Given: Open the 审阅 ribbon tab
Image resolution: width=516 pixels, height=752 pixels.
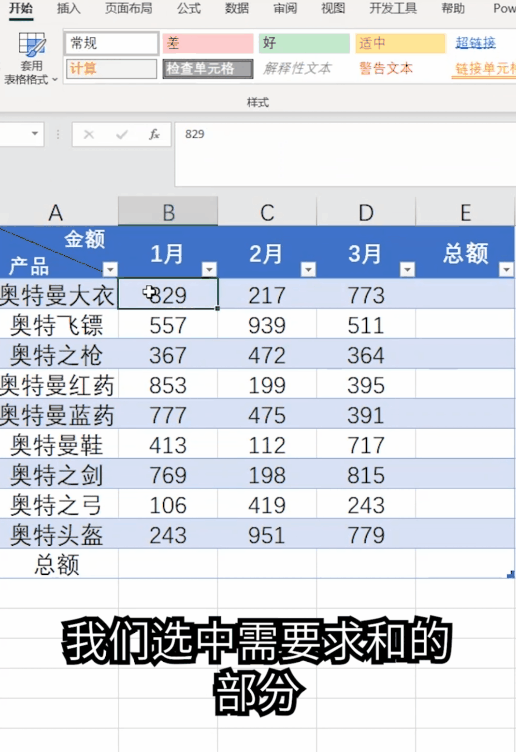Looking at the screenshot, I should [x=285, y=8].
